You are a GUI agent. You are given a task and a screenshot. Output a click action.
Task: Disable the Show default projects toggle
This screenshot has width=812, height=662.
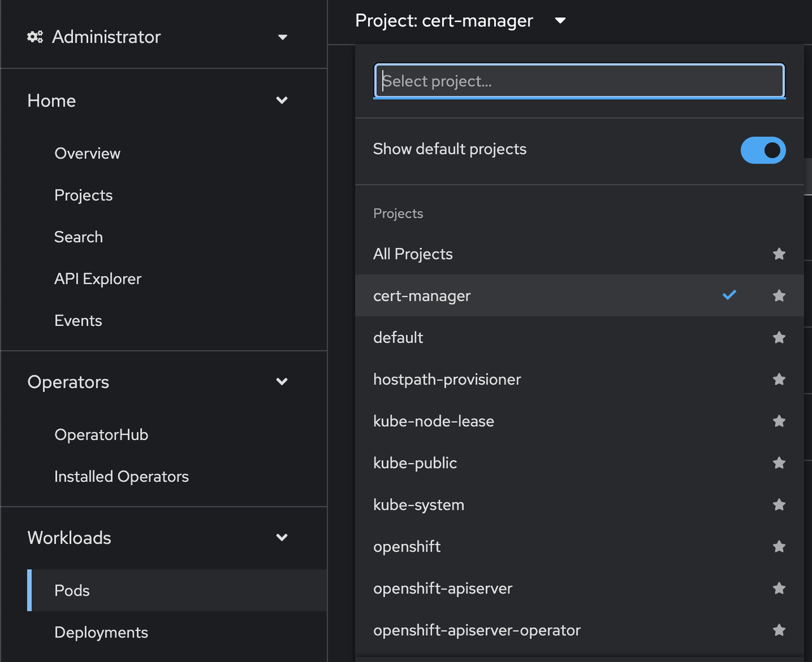pyautogui.click(x=763, y=150)
